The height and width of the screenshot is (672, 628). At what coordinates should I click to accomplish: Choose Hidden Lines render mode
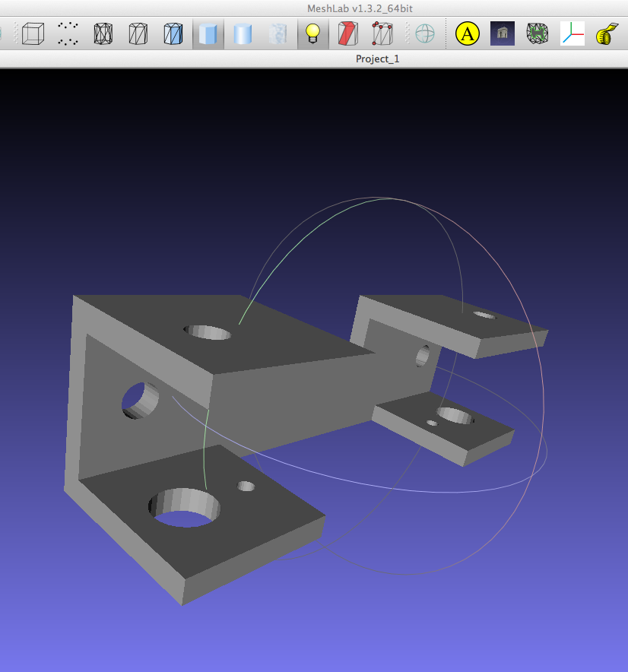(x=138, y=33)
